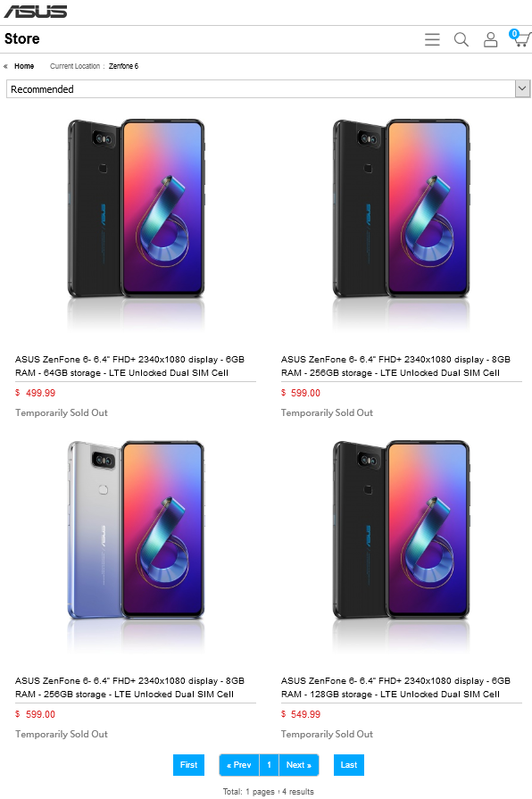Viewport: 532px width, 799px height.
Task: Jump to Last page button
Action: click(x=348, y=765)
